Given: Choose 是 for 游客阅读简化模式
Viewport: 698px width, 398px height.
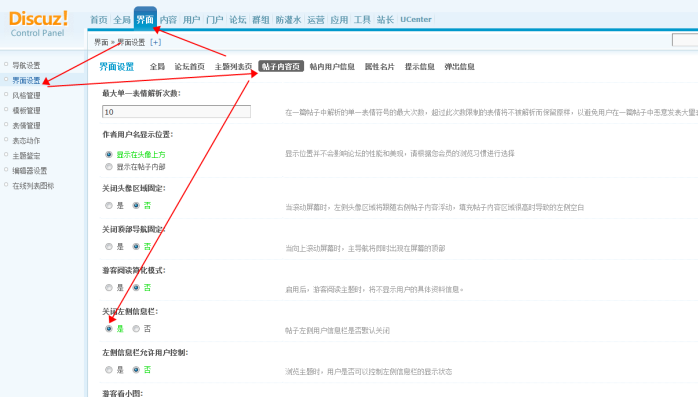Looking at the screenshot, I should [109, 288].
